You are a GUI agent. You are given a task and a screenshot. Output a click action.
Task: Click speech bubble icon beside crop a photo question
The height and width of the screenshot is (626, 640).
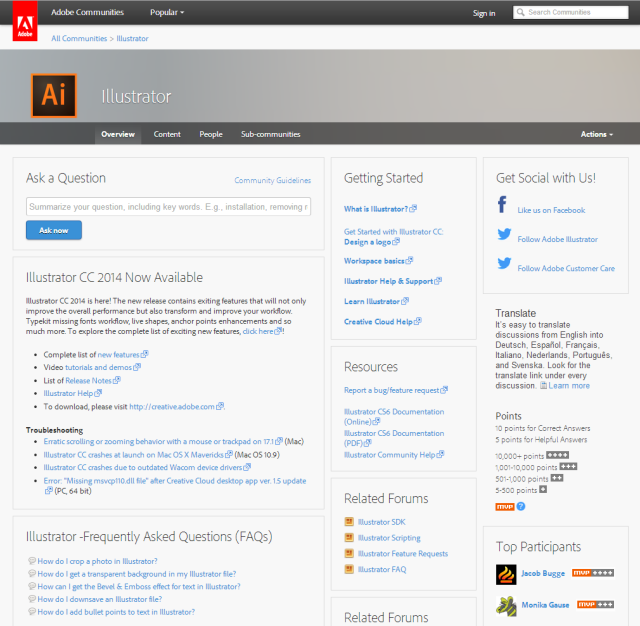(x=32, y=561)
